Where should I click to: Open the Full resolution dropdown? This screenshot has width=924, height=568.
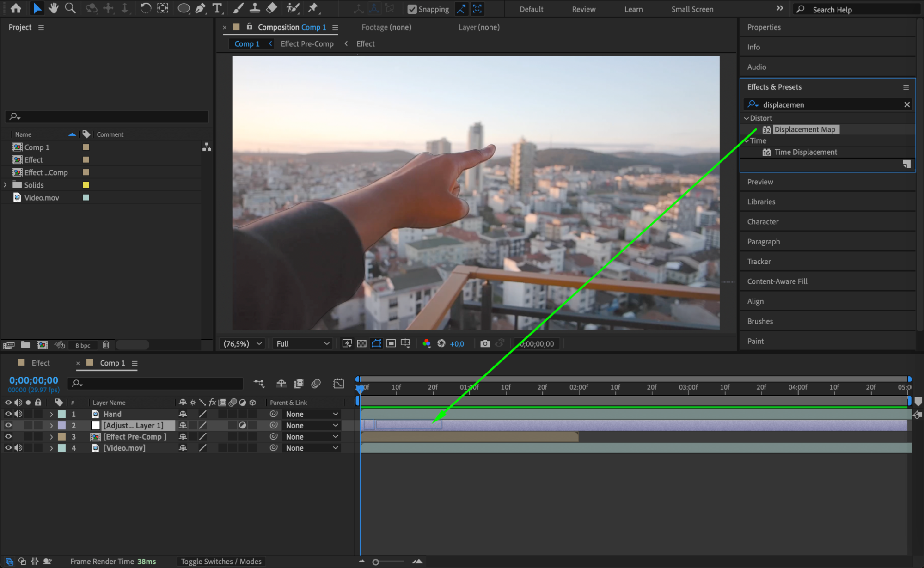pos(303,343)
